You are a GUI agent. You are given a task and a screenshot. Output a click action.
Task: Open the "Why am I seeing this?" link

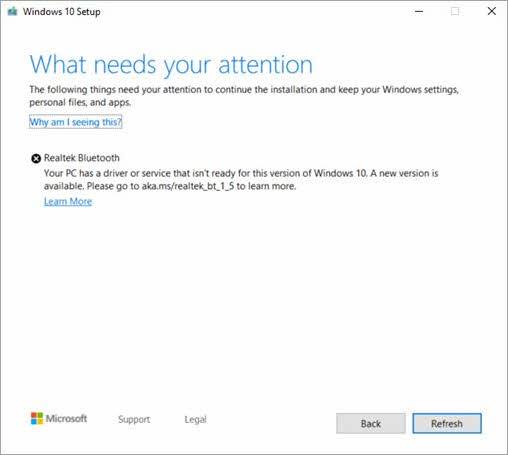(76, 122)
